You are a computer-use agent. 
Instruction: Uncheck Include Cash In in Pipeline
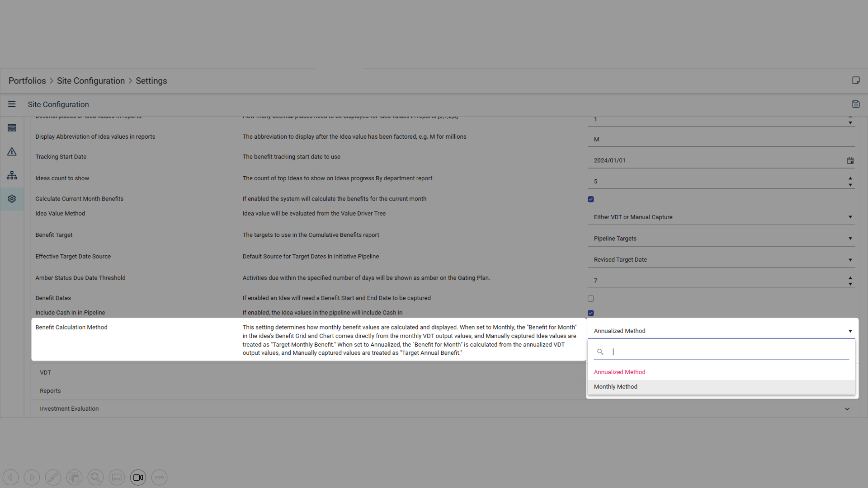590,313
